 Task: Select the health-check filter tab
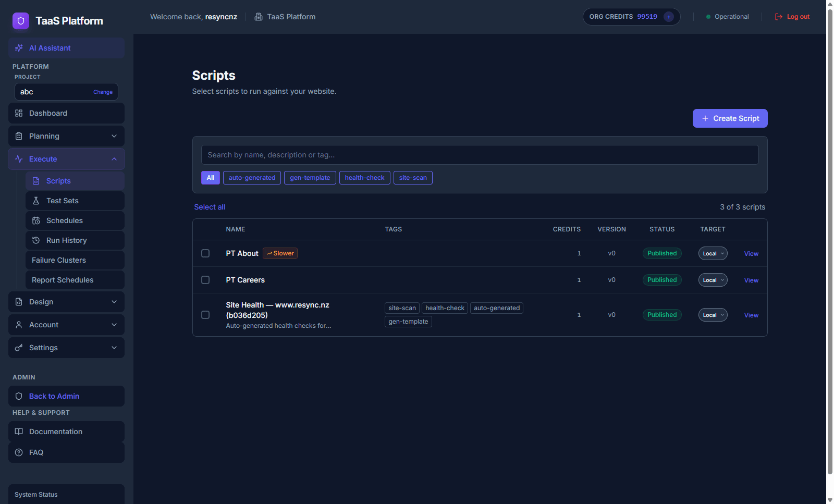click(364, 178)
